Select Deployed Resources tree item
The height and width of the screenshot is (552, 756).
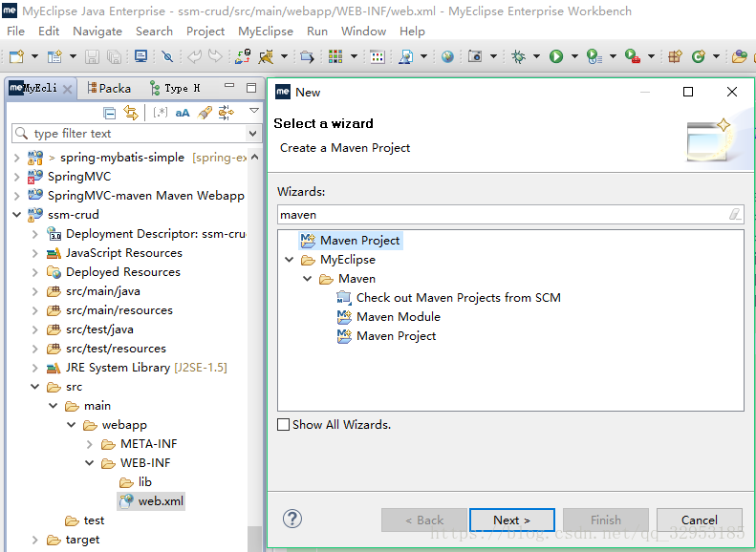[x=114, y=272]
